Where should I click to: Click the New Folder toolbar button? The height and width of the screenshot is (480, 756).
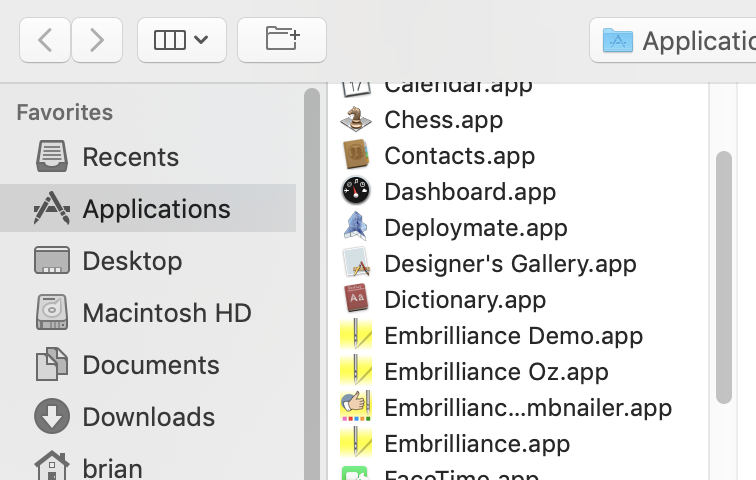coord(281,40)
